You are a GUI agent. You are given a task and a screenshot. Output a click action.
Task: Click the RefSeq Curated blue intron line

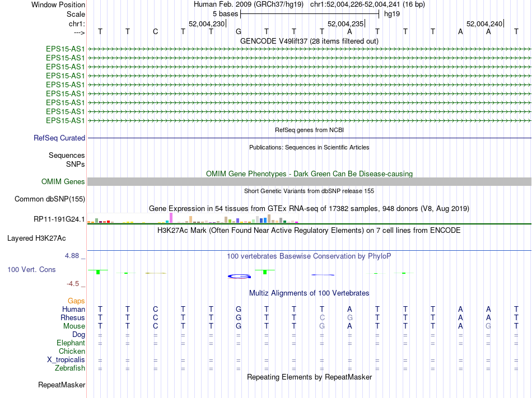309,138
